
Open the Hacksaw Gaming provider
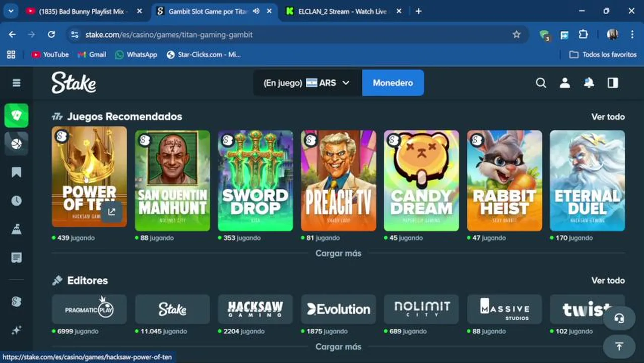(x=255, y=309)
